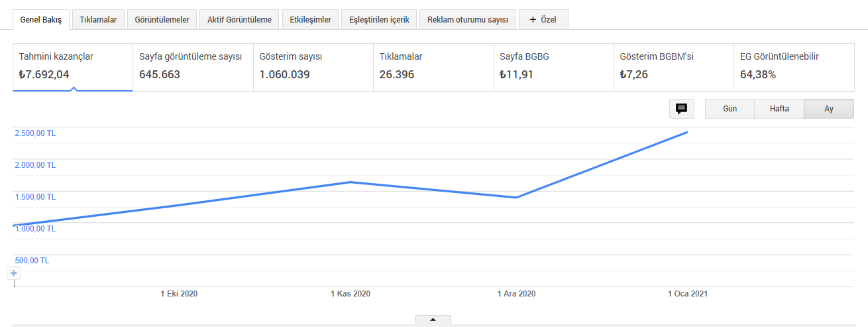Select the Gösterim BGBM'si metric card

[x=674, y=67]
